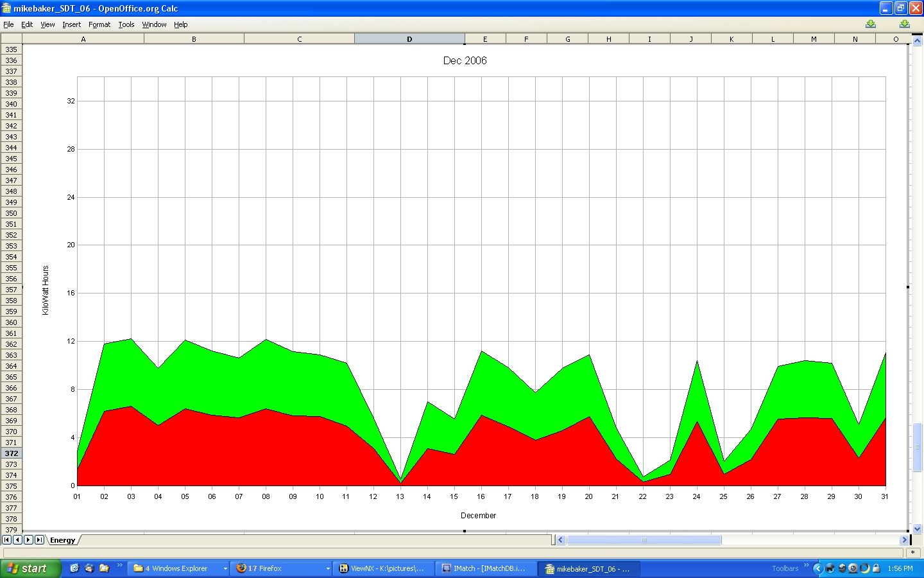Click the horizontal scrollbar's left arrow
Viewport: 924px width, 578px height.
tap(560, 540)
